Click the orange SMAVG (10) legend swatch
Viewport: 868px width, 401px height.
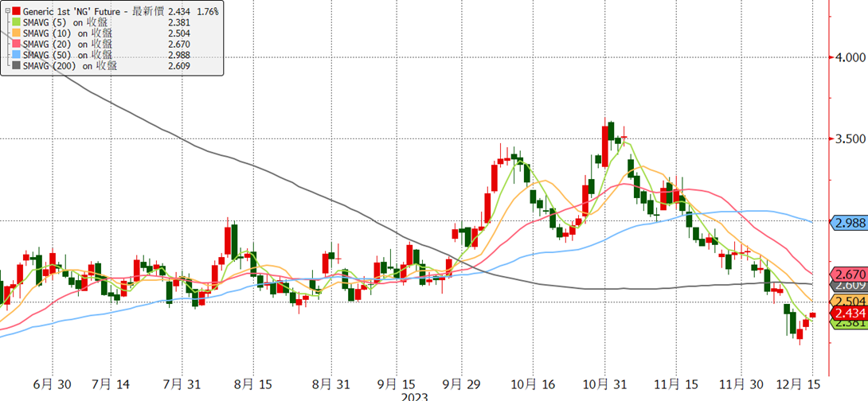tap(16, 33)
